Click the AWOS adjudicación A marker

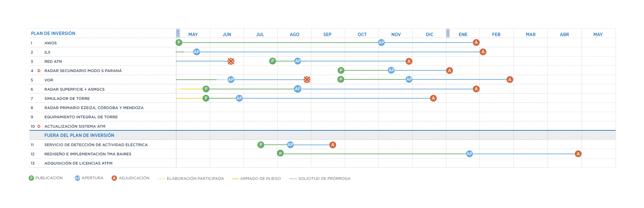(x=476, y=42)
